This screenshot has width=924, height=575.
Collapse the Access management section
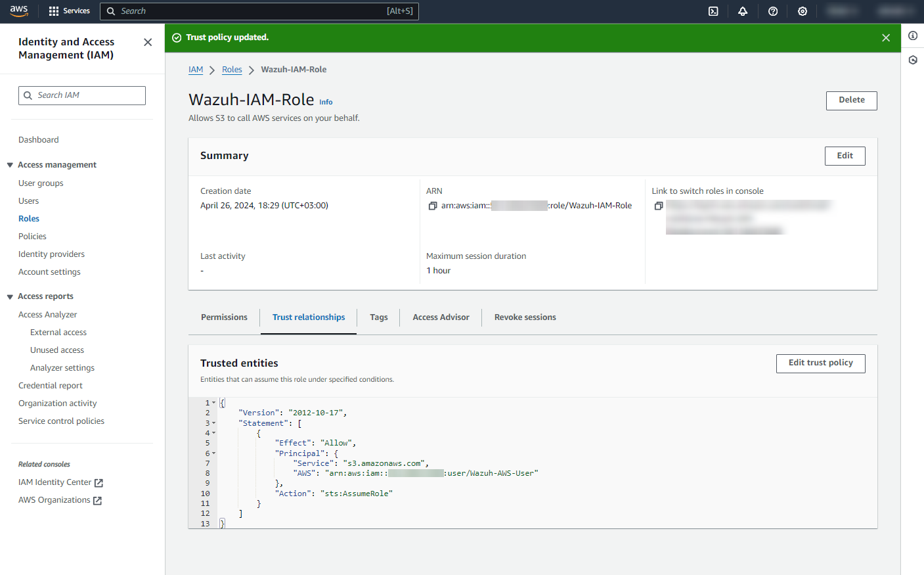(x=10, y=165)
